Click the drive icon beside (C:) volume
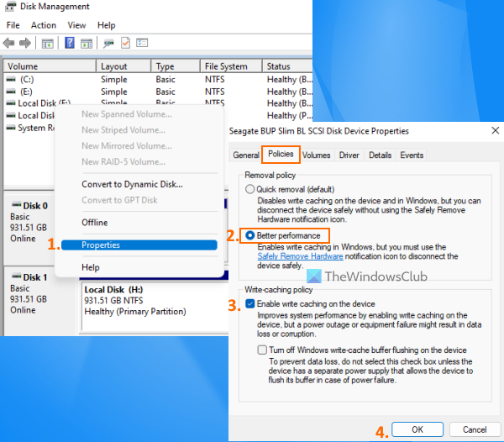 [11, 79]
